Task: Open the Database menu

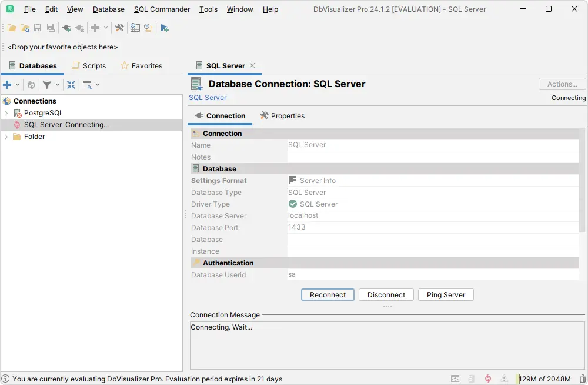Action: 108,9
